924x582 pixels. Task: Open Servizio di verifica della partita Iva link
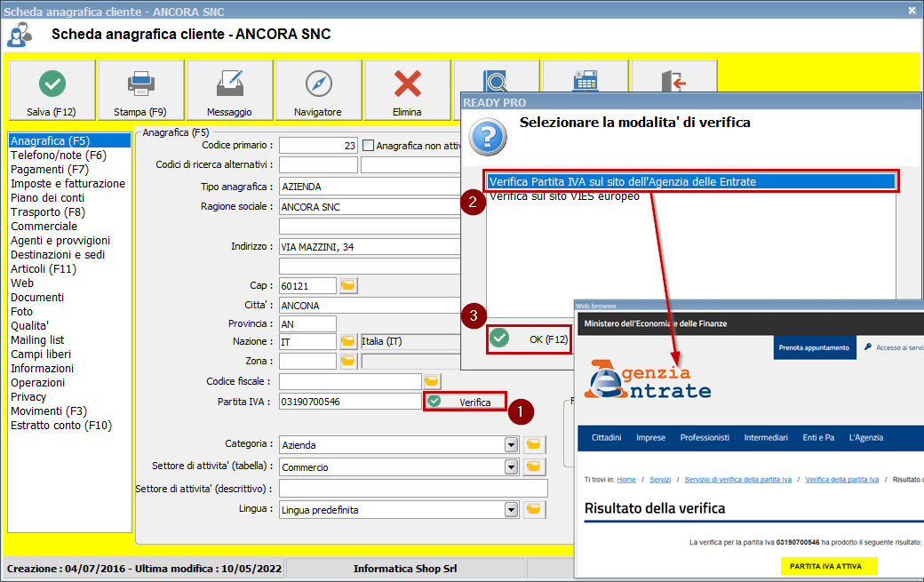pos(737,480)
